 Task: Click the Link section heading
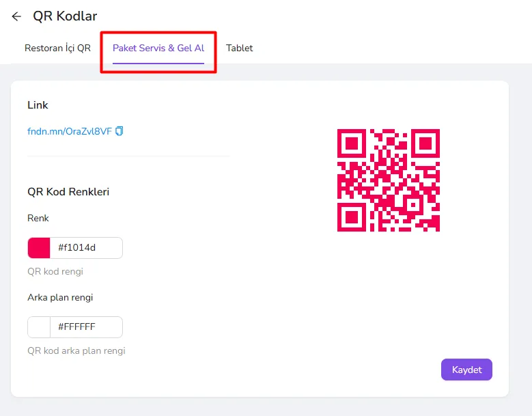coord(38,105)
